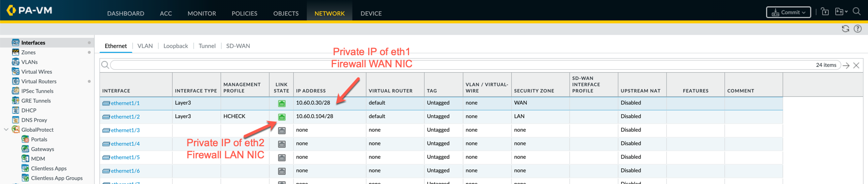Select the 10.60.0.30/28 IP address cell
This screenshot has height=184, width=868.
pyautogui.click(x=313, y=103)
